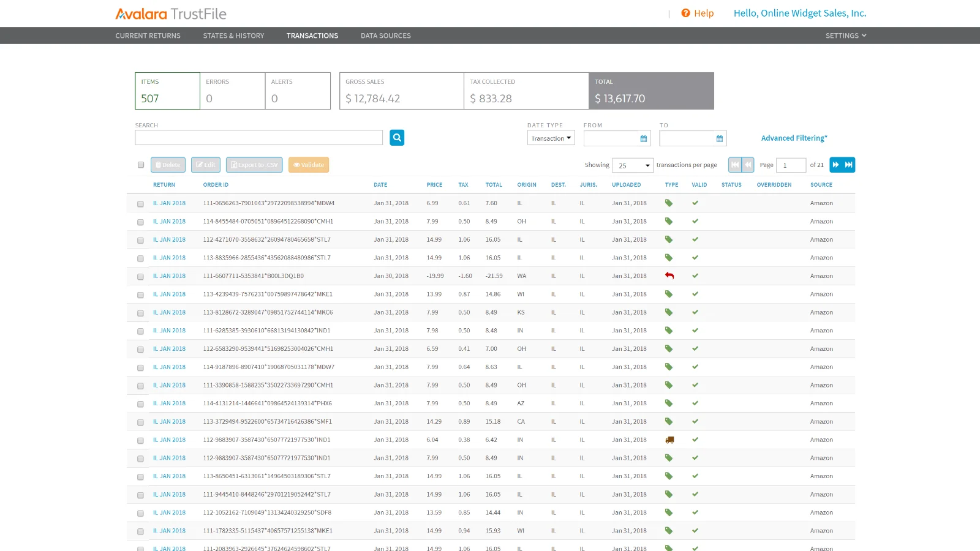This screenshot has width=980, height=551.
Task: Open the Date Type Transaction dropdown
Action: click(550, 138)
